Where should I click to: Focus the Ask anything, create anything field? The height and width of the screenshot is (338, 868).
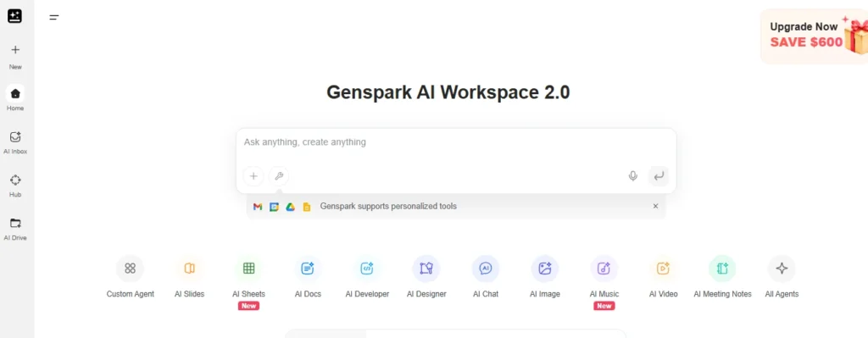coord(456,142)
